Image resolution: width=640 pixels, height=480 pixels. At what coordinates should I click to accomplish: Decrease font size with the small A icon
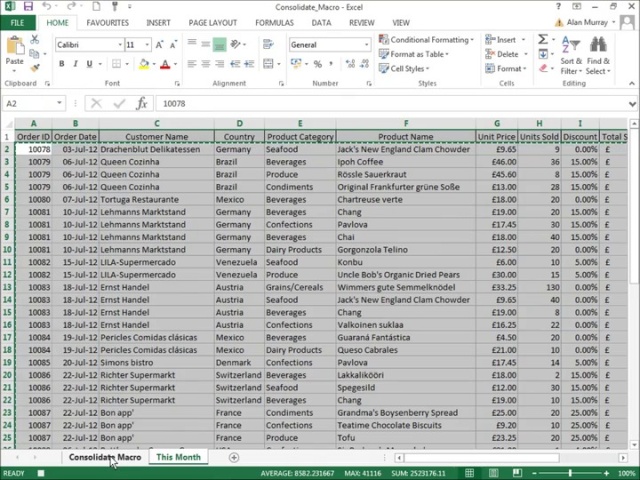coord(173,44)
